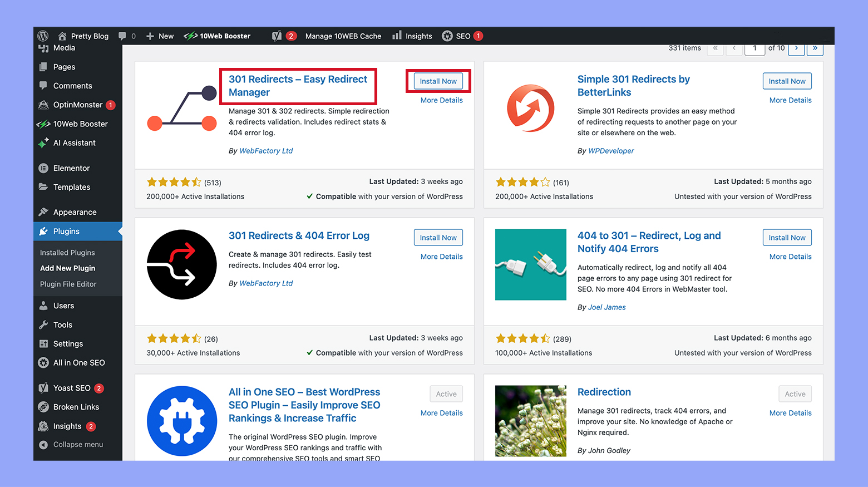Viewport: 868px width, 487px height.
Task: Click the WebFactory Ltd author link
Action: point(265,150)
